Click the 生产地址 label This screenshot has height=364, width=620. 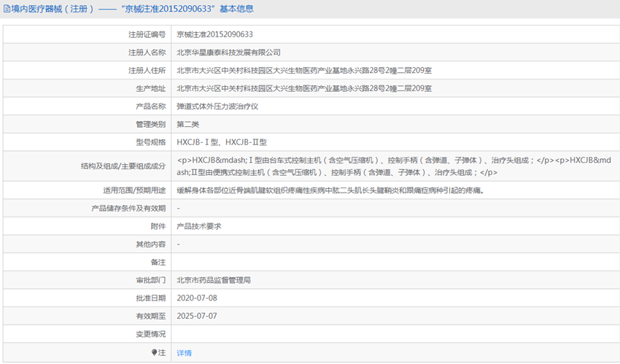[x=151, y=88]
